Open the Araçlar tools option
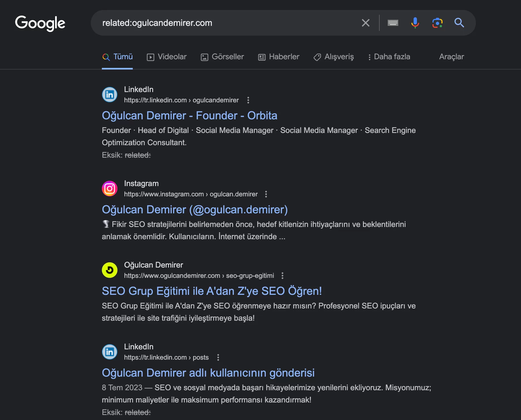The width and height of the screenshot is (521, 420). pos(451,57)
